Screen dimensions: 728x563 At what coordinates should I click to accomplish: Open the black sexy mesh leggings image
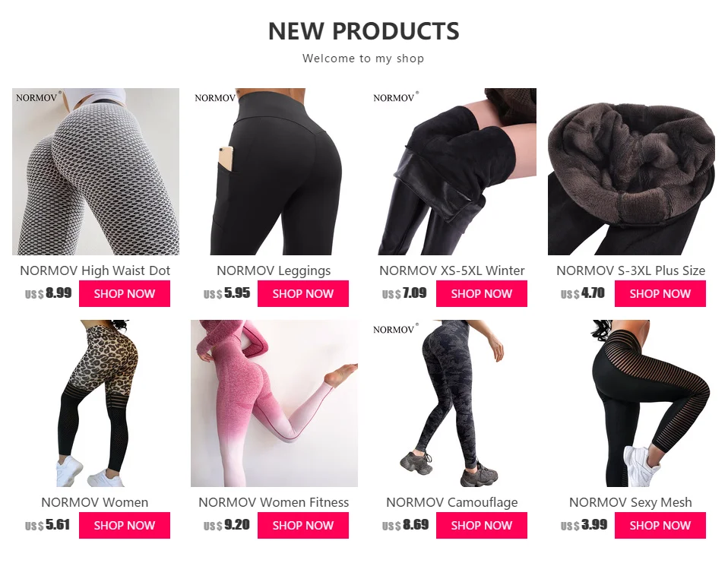click(x=631, y=403)
